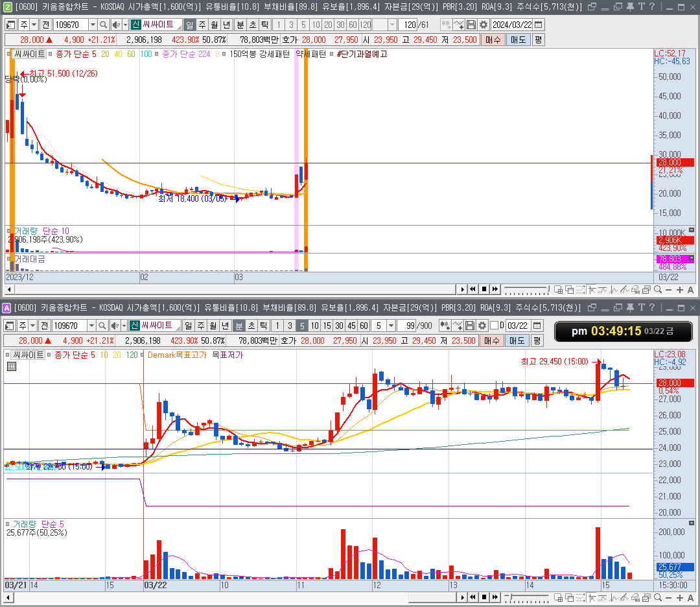Click the indicator-add line icon in top chart
Image resolution: width=700 pixels, height=607 pixels.
click(x=458, y=25)
